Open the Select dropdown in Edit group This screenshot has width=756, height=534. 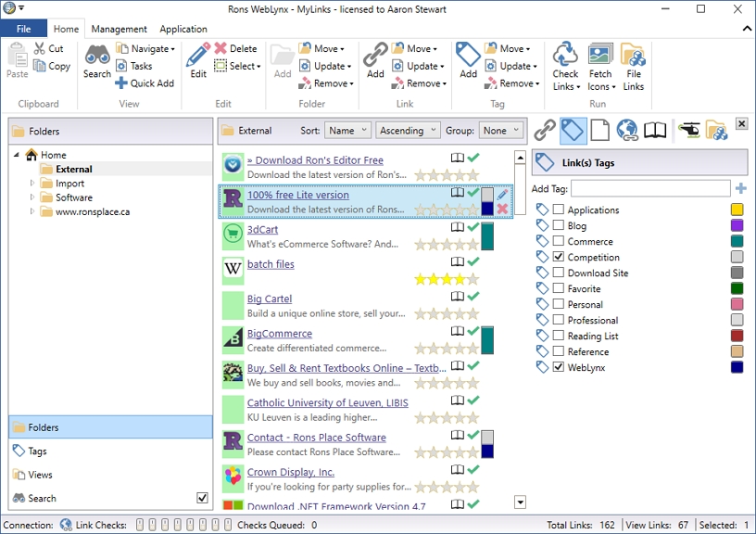point(237,66)
